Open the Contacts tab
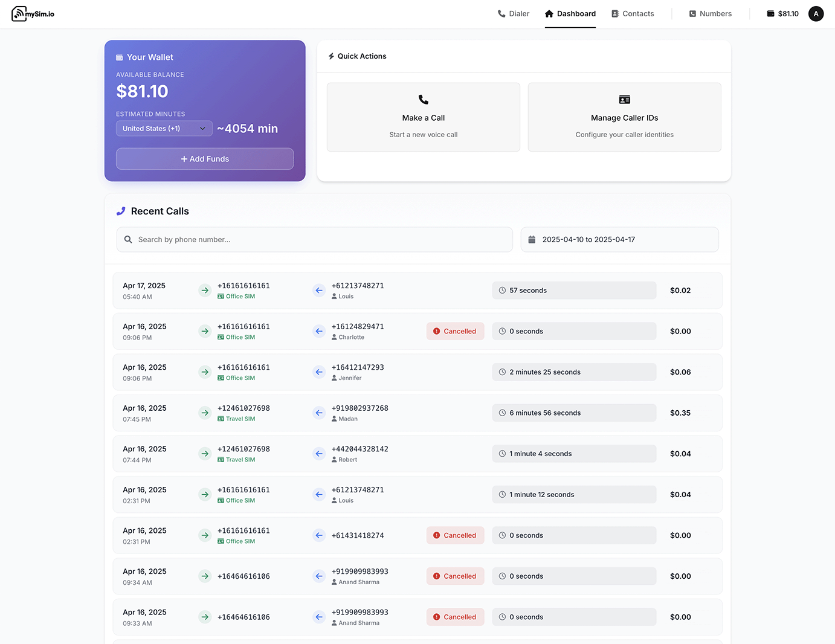Viewport: 835px width, 644px height. tap(633, 14)
